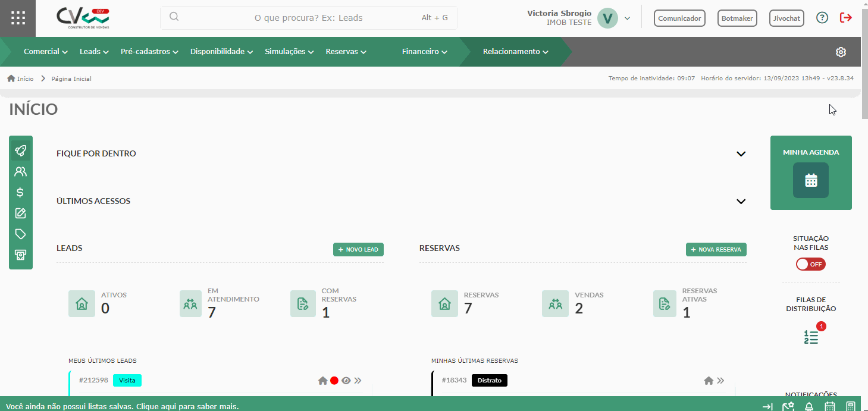
Task: Click the Jivochat button
Action: (786, 18)
